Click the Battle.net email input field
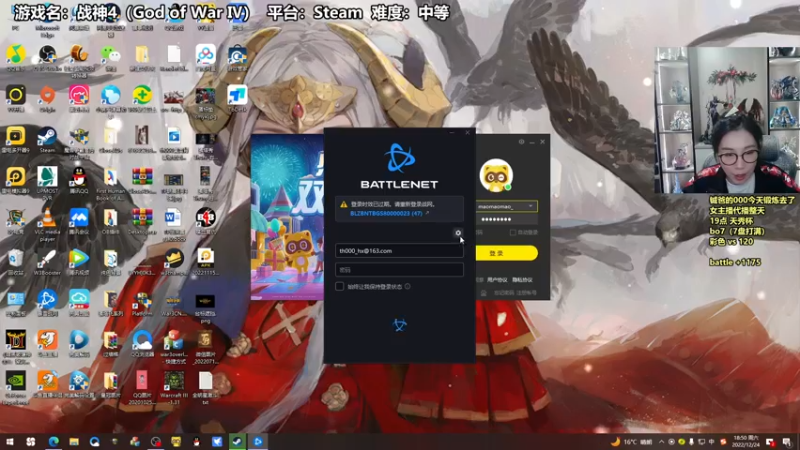This screenshot has width=800, height=450. point(399,251)
